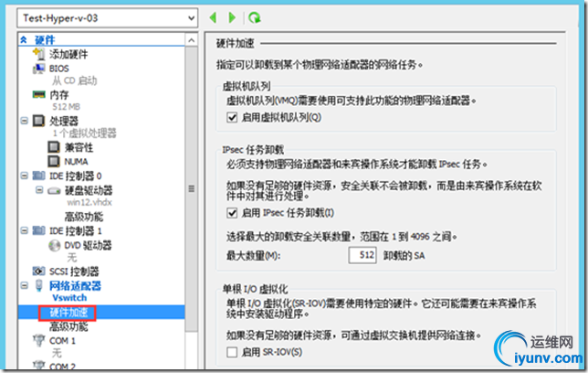Screen dimensions: 588x373
Task: Click the tree scrollbar up arrow
Action: click(x=191, y=40)
